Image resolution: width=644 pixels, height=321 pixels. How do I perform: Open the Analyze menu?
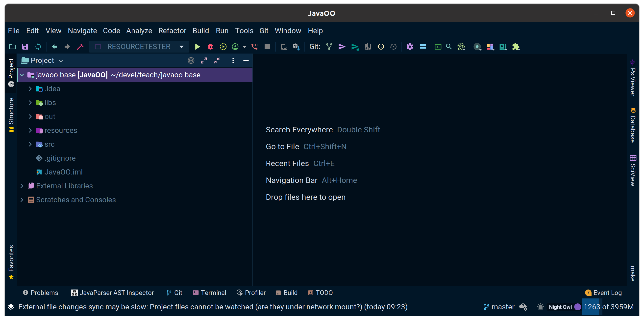139,31
